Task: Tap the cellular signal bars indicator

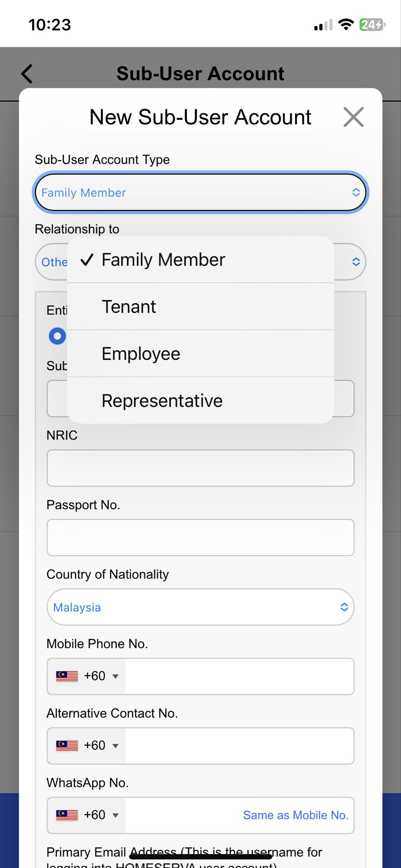Action: click(x=323, y=25)
